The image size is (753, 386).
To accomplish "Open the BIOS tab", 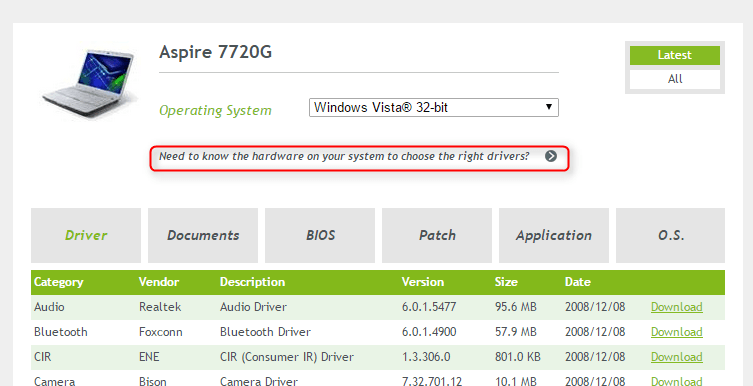I will pos(320,235).
